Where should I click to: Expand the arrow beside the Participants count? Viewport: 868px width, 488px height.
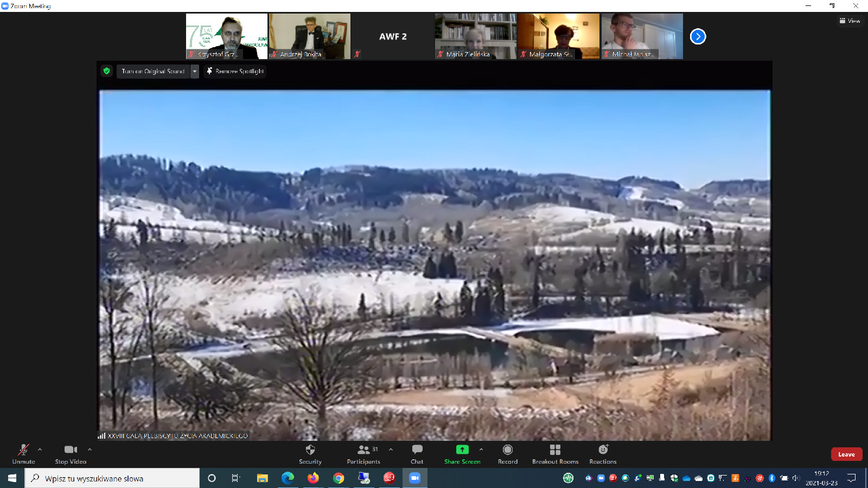[x=391, y=450]
